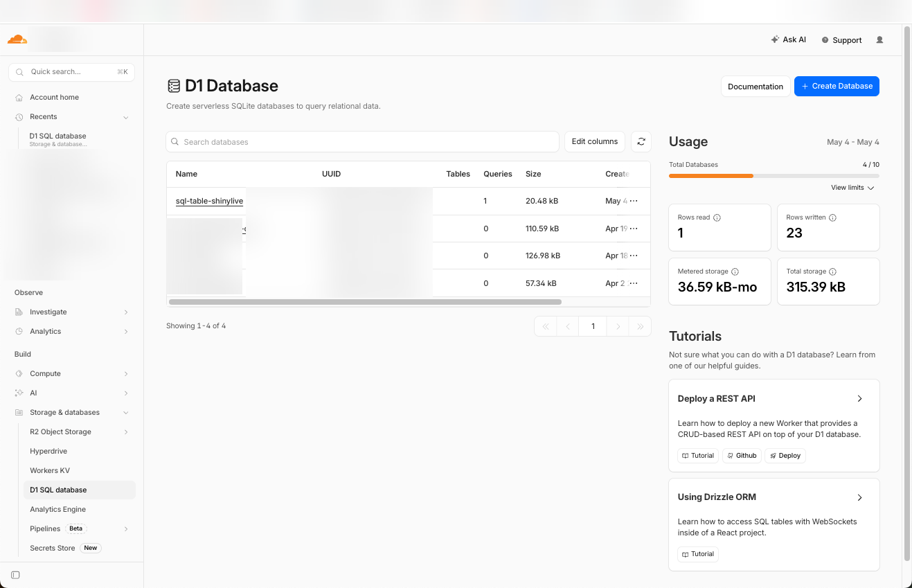This screenshot has width=912, height=588.
Task: Open Workers KV page
Action: [50, 471]
